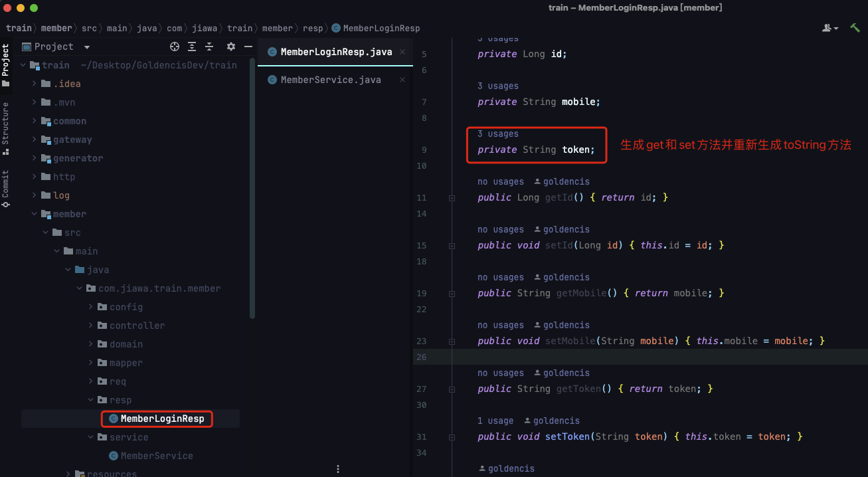Screen dimensions: 868x477
Task: Open the tabs overflow three-dot menu
Action: 338,468
